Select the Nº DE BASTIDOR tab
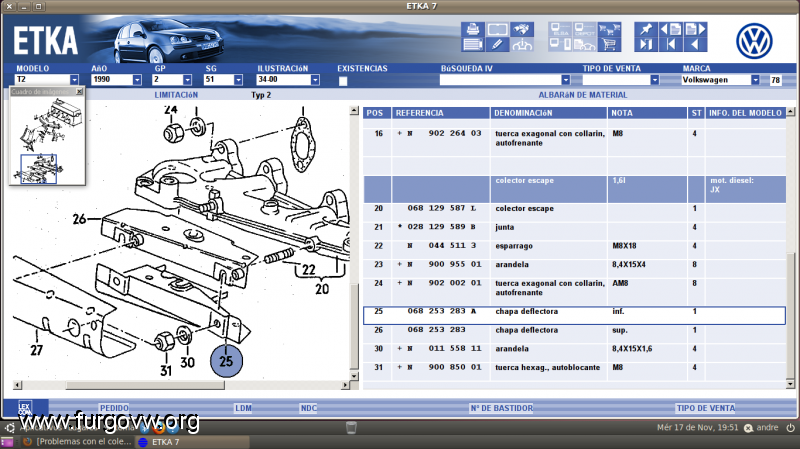Image resolution: width=800 pixels, height=449 pixels. tap(502, 408)
